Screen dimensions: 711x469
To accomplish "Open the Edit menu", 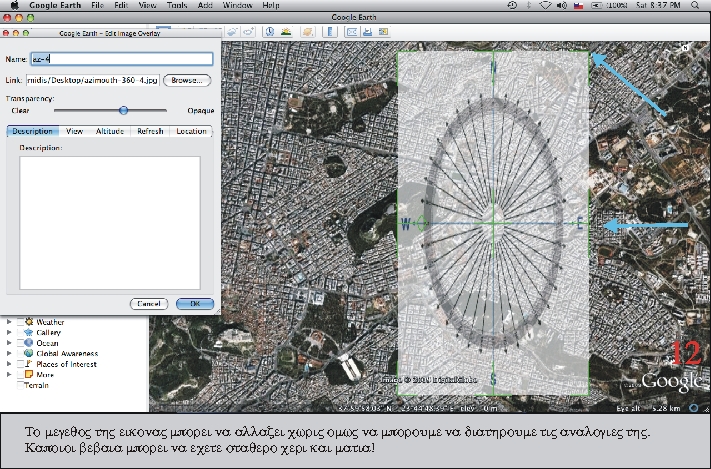I will click(x=121, y=5).
